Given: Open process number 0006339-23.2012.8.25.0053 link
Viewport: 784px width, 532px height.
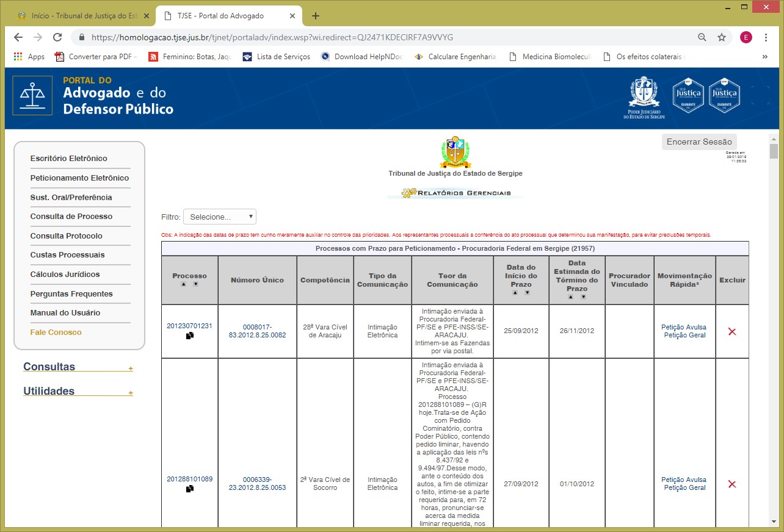Looking at the screenshot, I should point(257,484).
